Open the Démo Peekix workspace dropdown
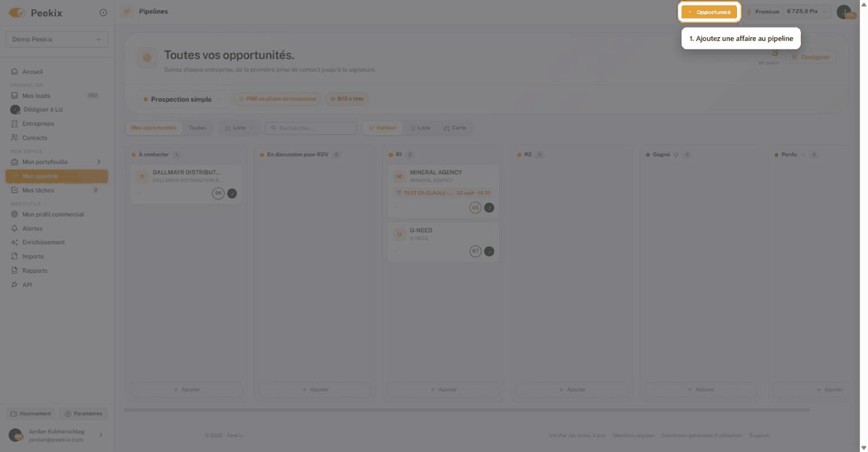The image size is (868, 452). click(57, 39)
